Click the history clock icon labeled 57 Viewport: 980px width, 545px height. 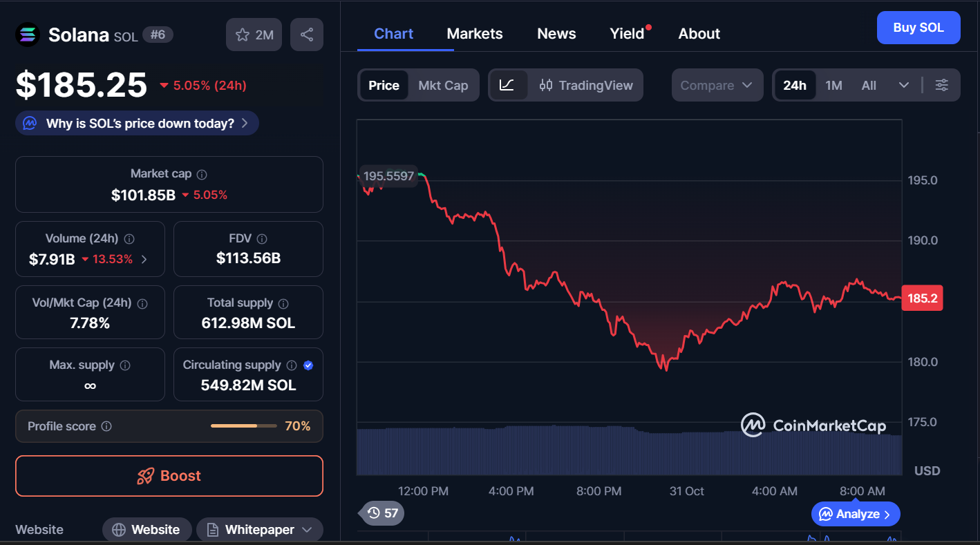382,513
